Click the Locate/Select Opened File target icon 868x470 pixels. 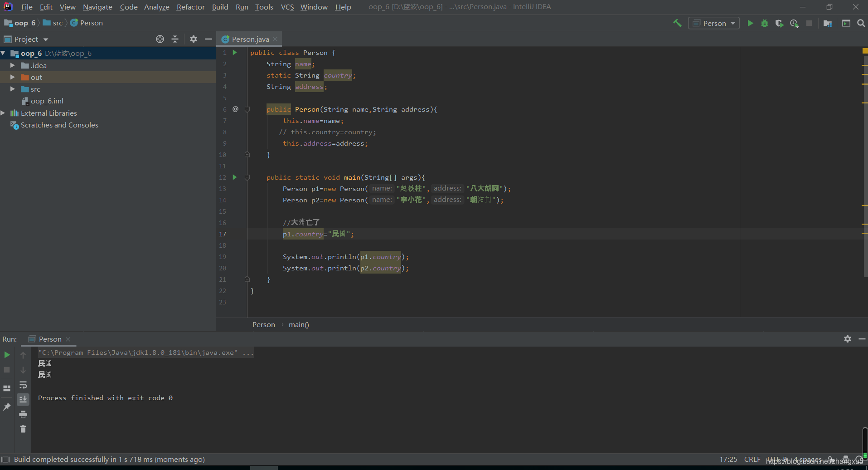160,39
